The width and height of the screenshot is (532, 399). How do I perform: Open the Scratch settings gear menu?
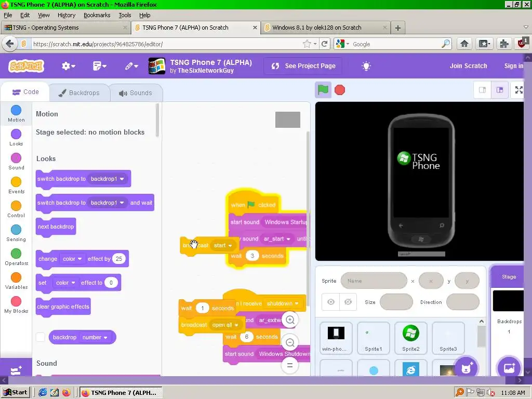coord(68,66)
